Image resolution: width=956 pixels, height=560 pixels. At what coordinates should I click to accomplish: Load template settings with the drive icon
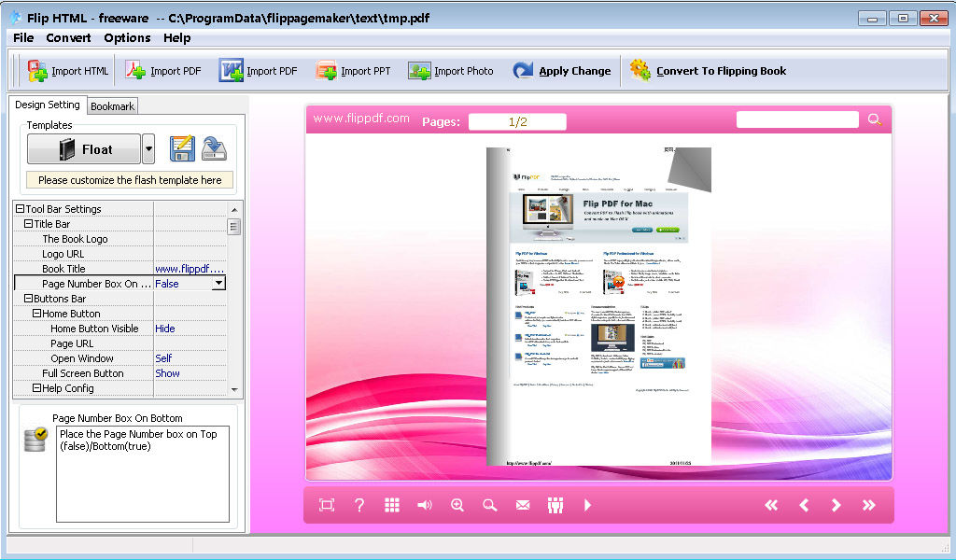(214, 148)
